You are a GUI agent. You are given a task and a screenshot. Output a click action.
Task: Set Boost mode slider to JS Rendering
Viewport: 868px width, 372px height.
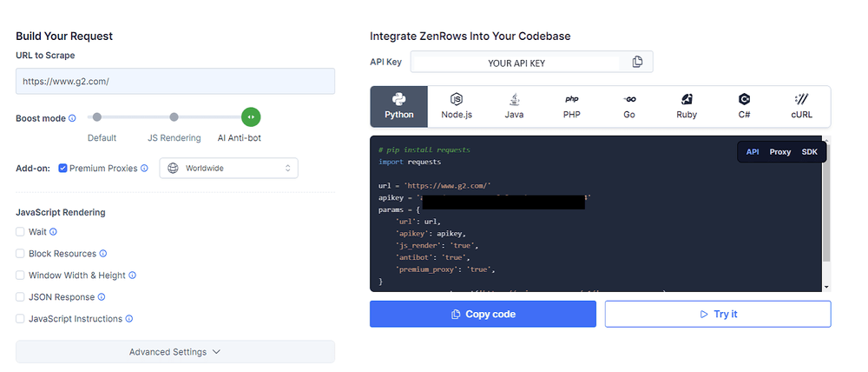(x=174, y=117)
